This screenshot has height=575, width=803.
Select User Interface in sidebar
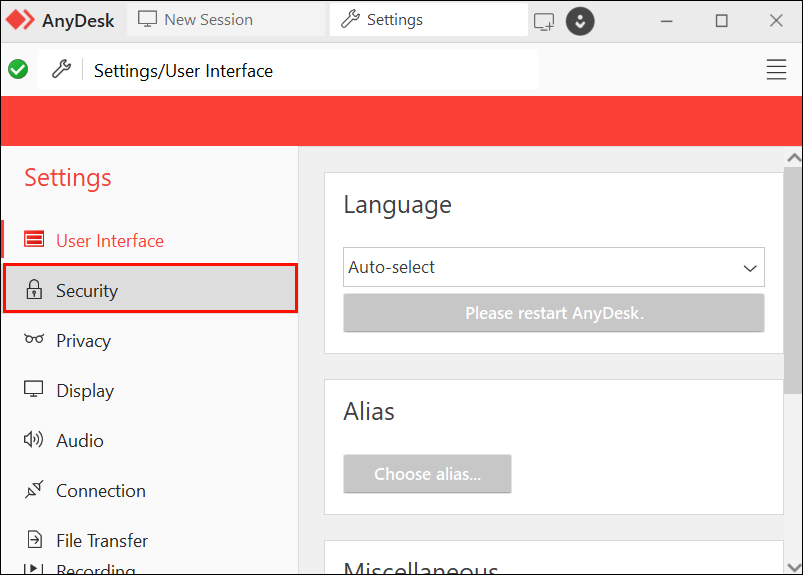pyautogui.click(x=109, y=240)
